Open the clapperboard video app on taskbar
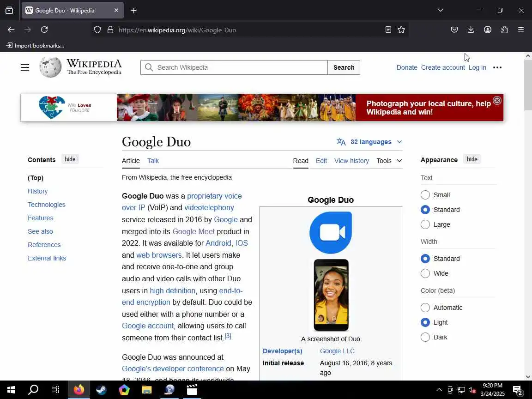This screenshot has height=399, width=532. (x=192, y=390)
